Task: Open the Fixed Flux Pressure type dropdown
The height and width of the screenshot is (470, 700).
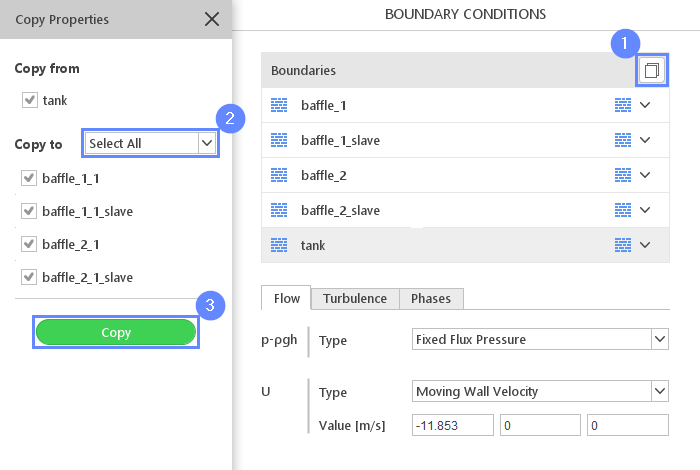Action: pos(540,339)
